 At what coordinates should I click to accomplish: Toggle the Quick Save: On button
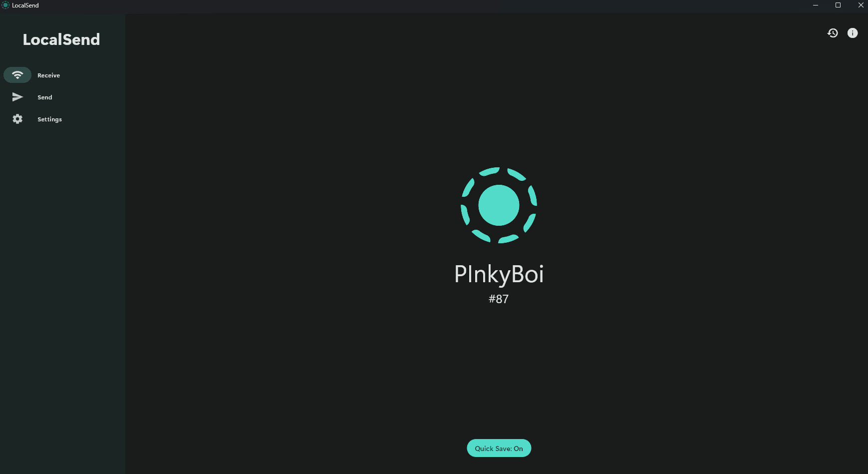point(499,448)
